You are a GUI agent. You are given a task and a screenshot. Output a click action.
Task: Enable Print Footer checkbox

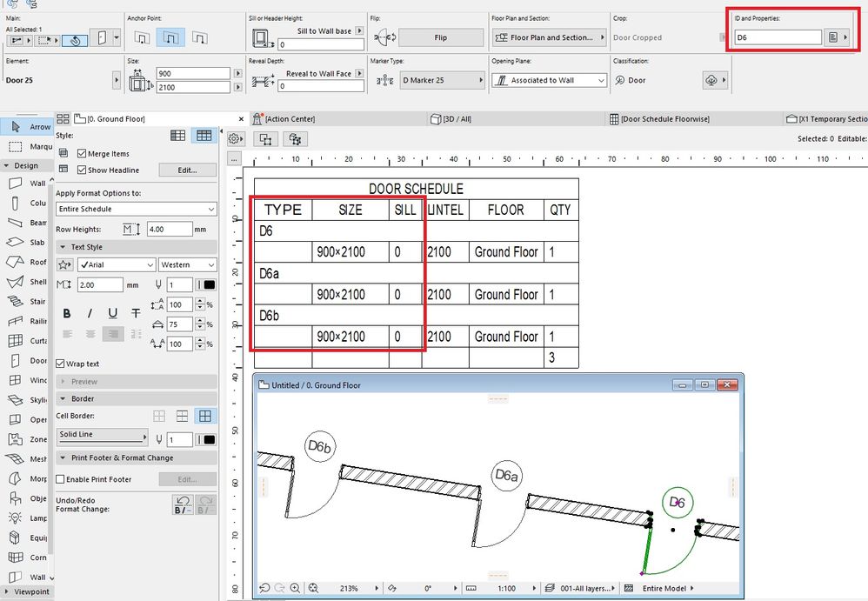point(61,479)
